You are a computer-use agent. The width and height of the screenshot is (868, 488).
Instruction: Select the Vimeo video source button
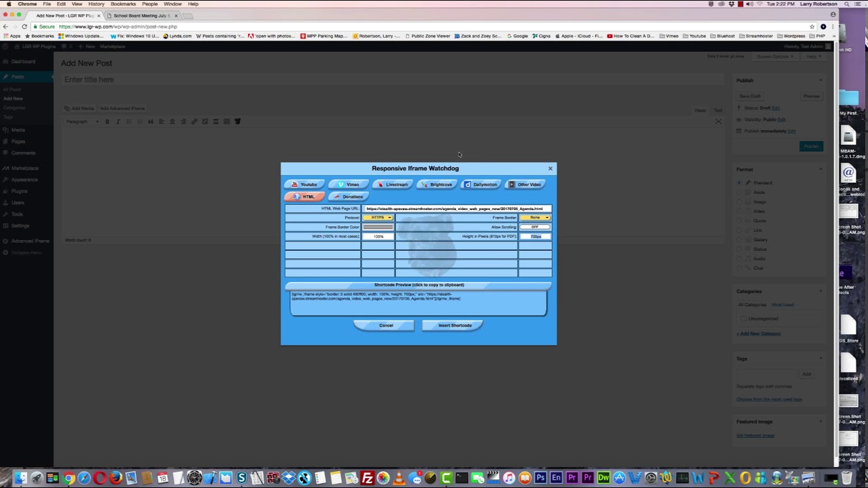point(349,184)
